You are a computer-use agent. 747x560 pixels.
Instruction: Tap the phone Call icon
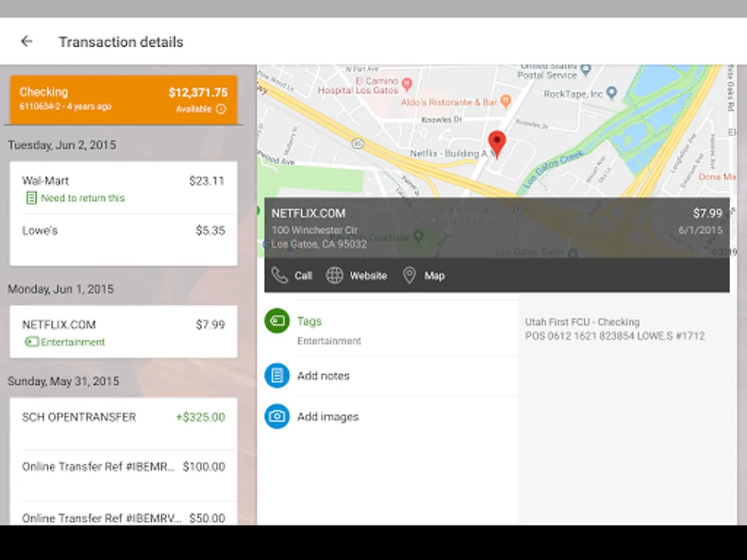[280, 276]
